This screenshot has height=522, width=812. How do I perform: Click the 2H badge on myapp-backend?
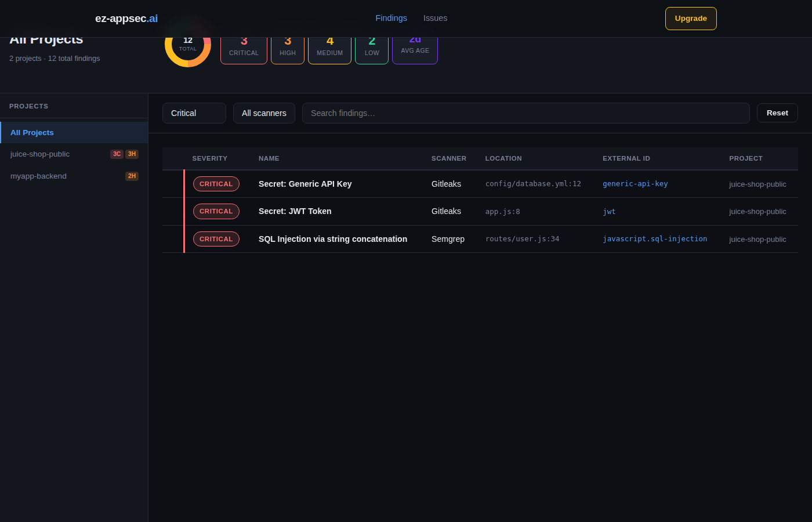click(x=132, y=176)
